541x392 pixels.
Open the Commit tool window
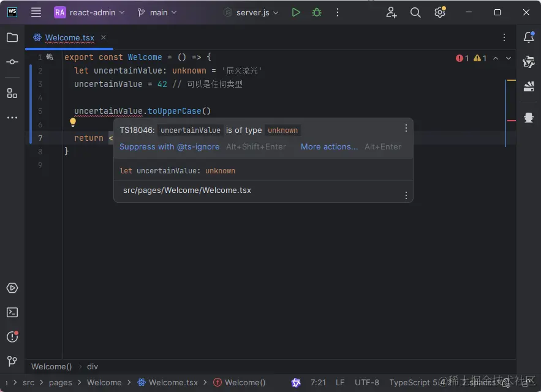[12, 62]
